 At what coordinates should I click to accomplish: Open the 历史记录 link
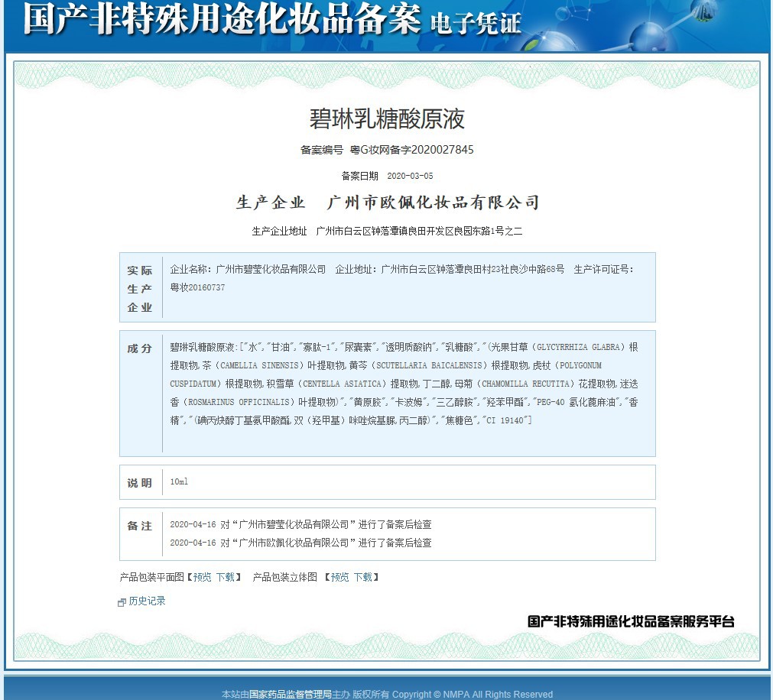[147, 601]
